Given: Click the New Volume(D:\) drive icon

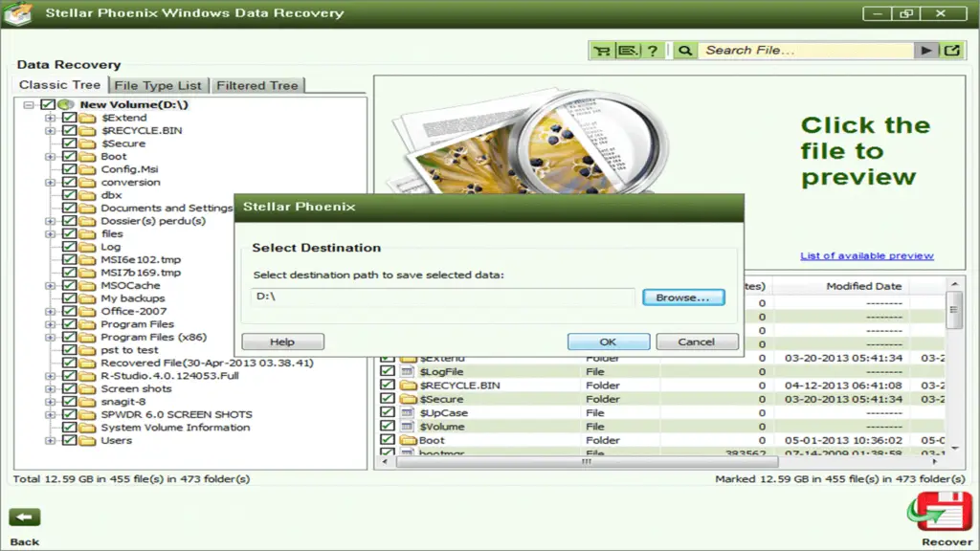Looking at the screenshot, I should coord(66,104).
